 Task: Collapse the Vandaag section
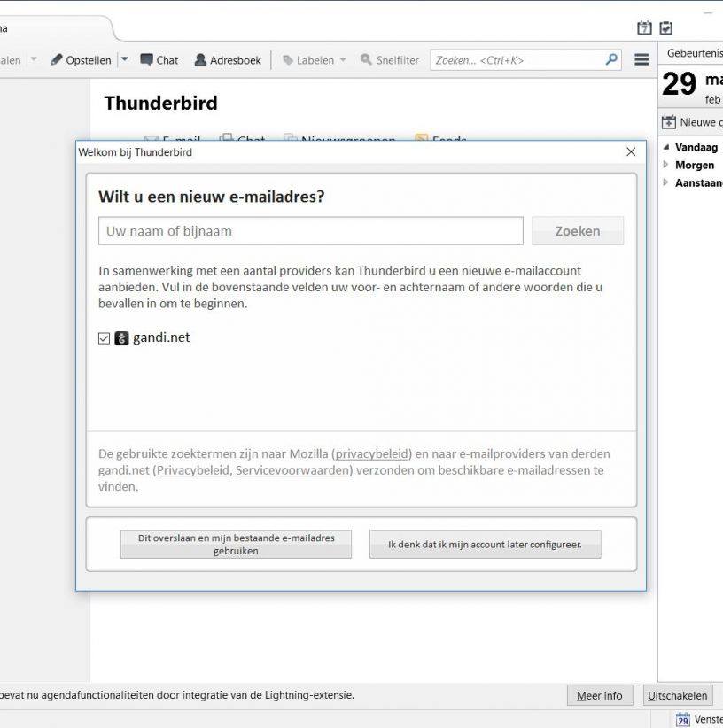coord(666,147)
